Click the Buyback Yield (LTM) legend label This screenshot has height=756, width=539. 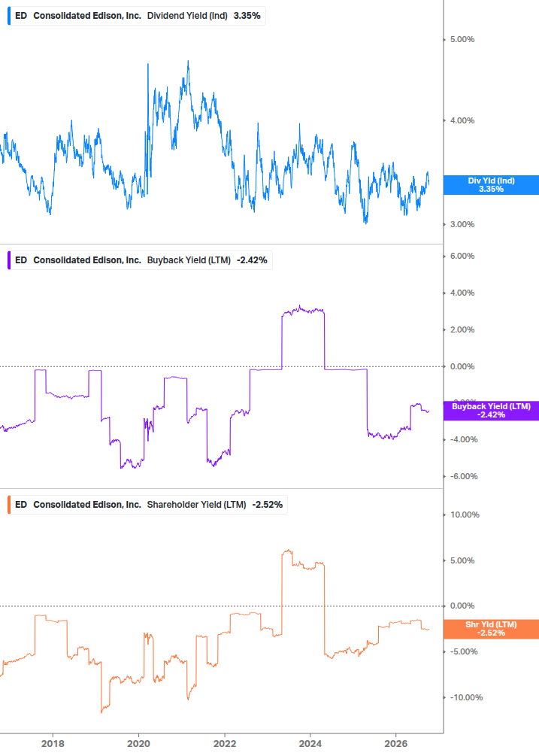coord(189,260)
